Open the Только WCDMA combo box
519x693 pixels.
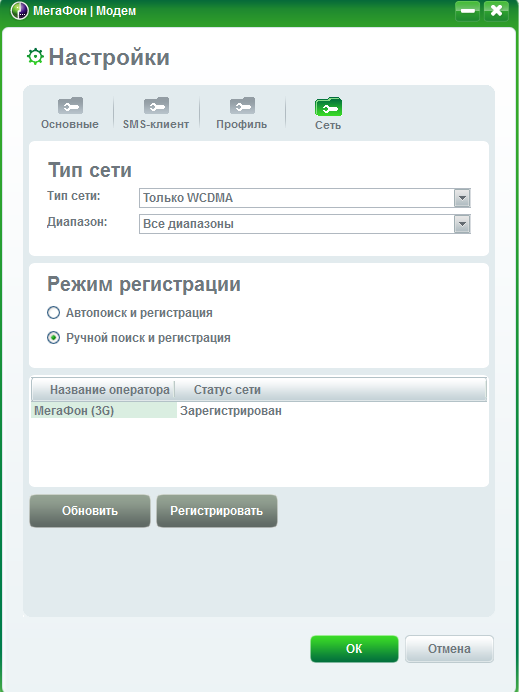pos(305,198)
